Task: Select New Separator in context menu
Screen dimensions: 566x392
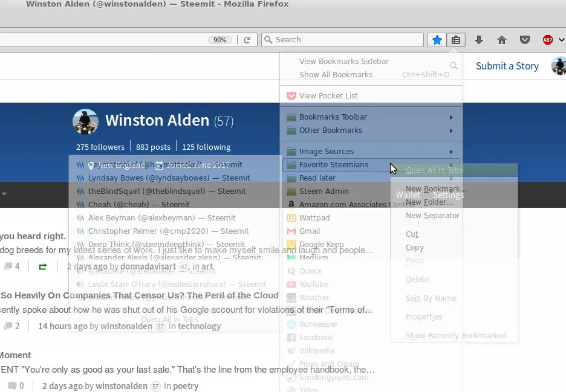Action: (x=454, y=216)
